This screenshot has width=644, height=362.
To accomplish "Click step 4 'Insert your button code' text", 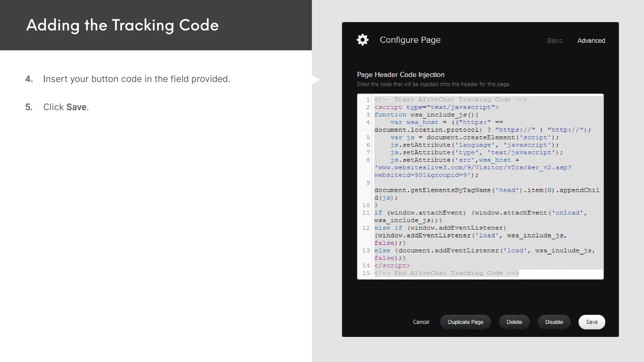I will coord(136,79).
